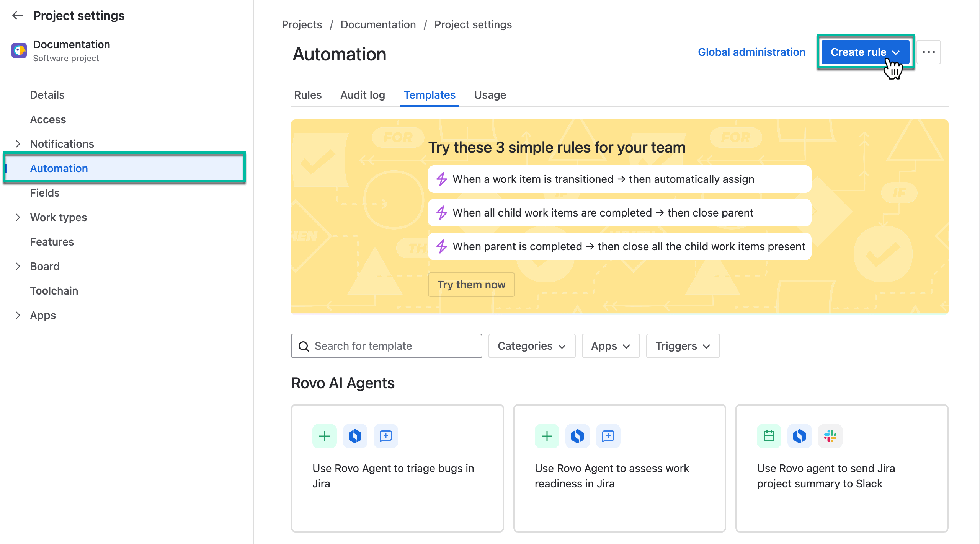This screenshot has height=544, width=980.
Task: Expand the Apps section in the sidebar
Action: click(x=18, y=315)
